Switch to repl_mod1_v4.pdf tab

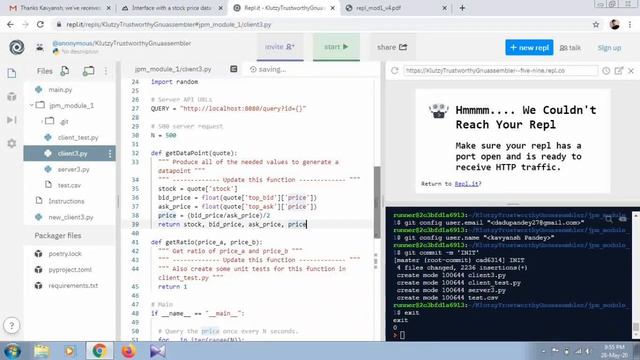coord(396,8)
